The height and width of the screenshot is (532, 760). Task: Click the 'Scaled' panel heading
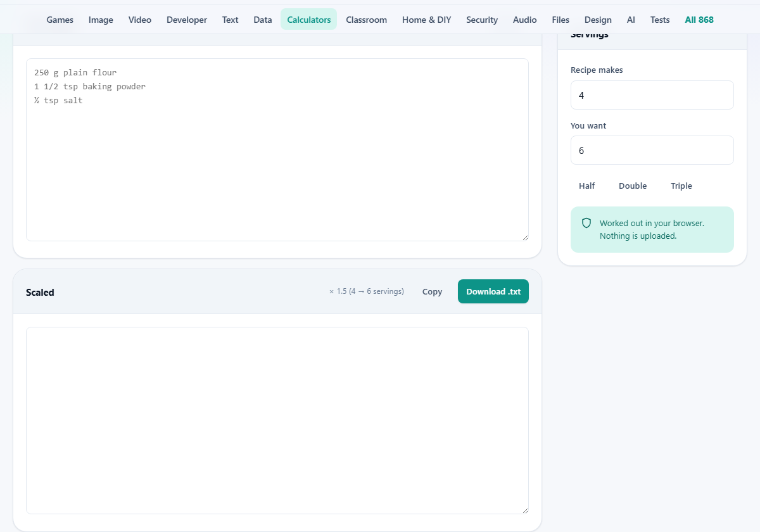tap(40, 293)
